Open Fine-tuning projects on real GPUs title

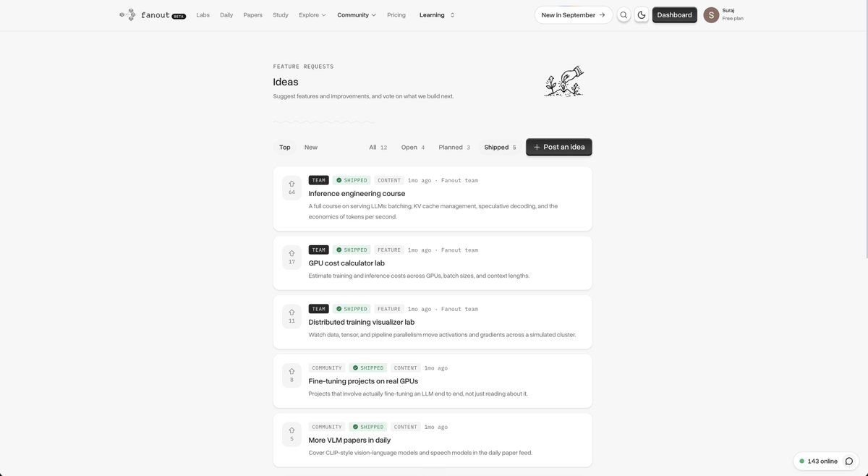coord(363,381)
